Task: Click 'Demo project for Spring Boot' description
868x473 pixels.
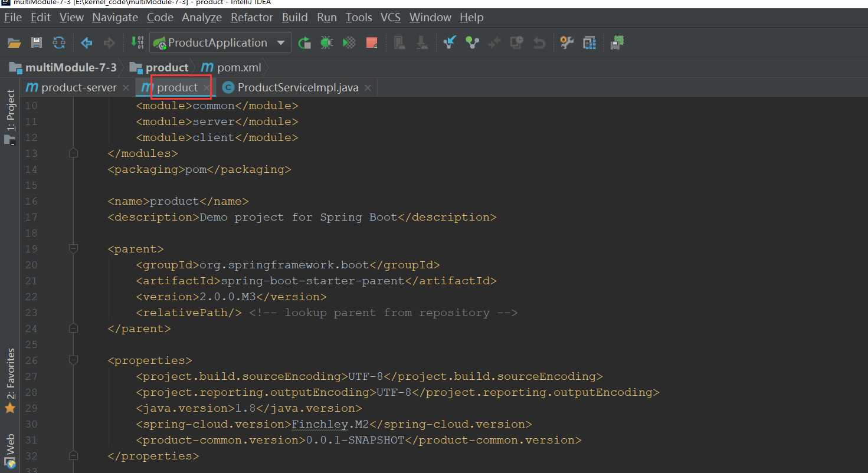Action: (x=299, y=217)
